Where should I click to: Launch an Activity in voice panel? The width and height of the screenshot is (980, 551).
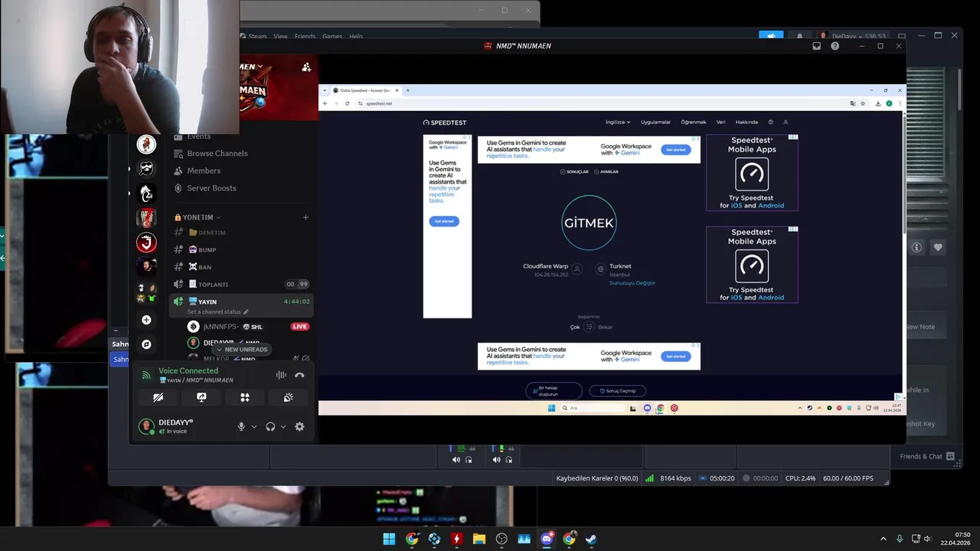tap(245, 397)
